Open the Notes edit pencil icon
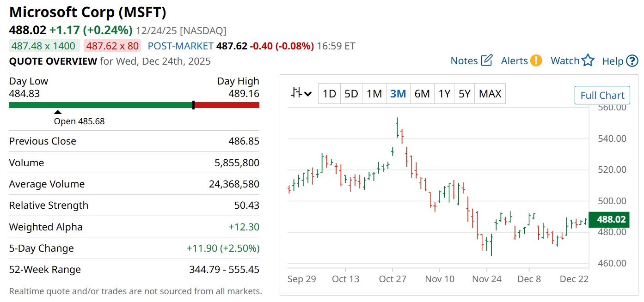644x302 pixels. click(487, 60)
